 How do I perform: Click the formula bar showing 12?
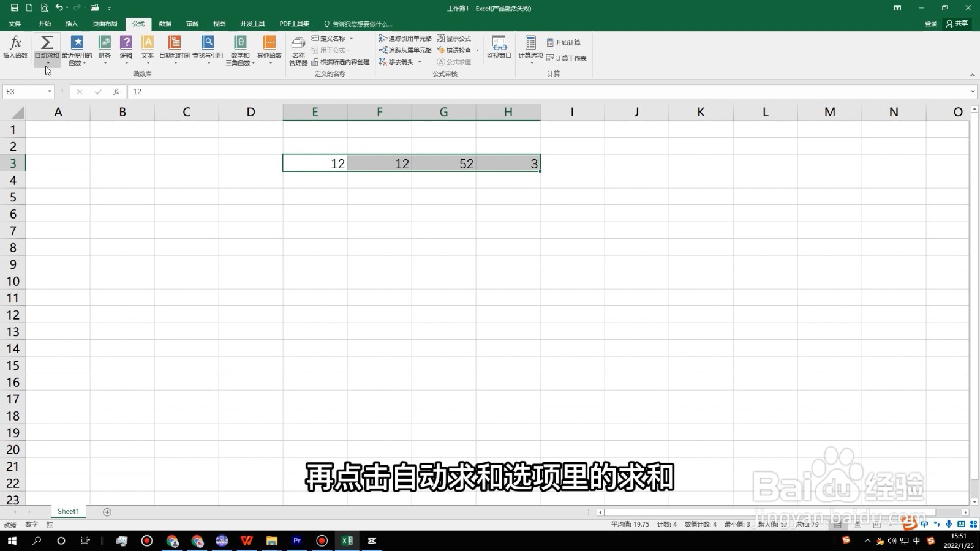548,92
